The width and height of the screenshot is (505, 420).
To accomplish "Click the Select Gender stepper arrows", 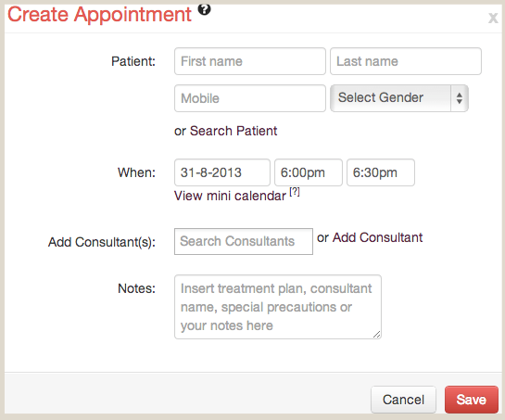I will click(x=460, y=98).
